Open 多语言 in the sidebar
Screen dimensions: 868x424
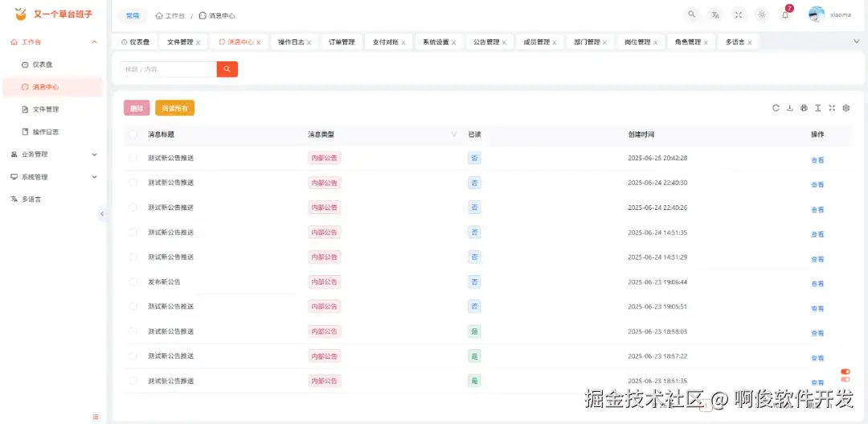52,199
